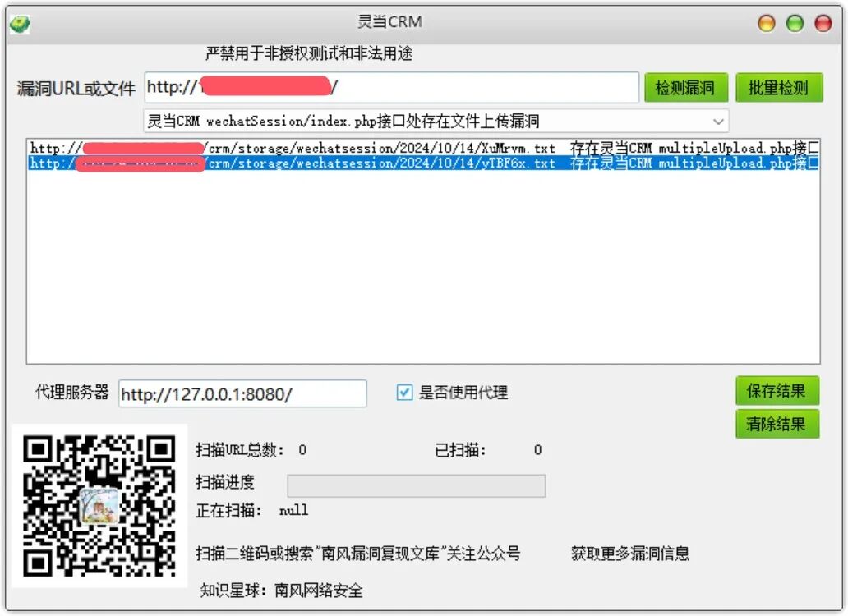Focus the 漏洞URL或文件 input field
Viewport: 848px width, 616px height.
[392, 87]
